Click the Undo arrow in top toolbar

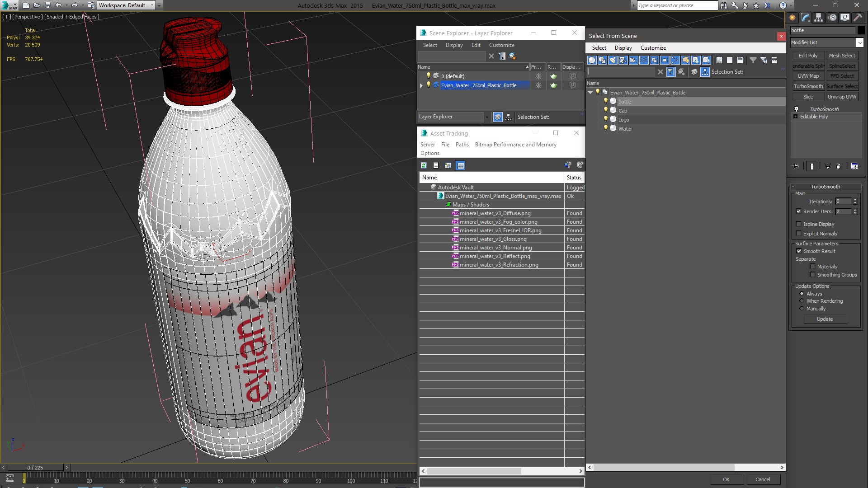tap(59, 5)
